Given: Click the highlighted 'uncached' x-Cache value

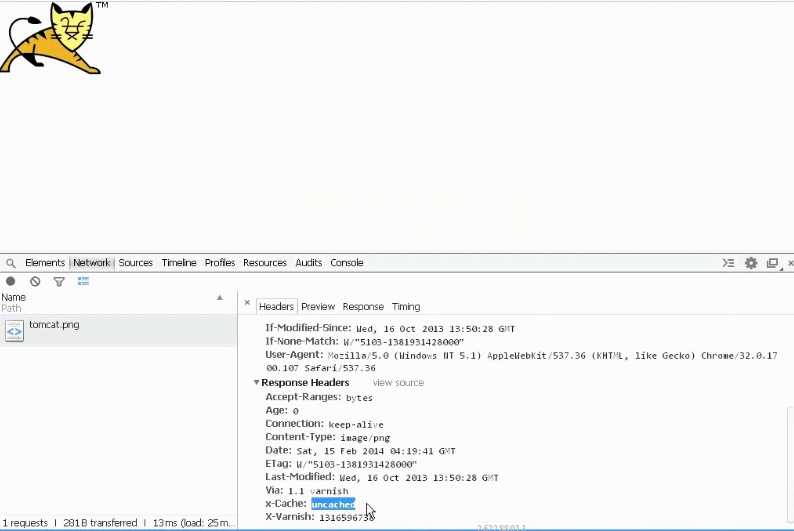Looking at the screenshot, I should 333,504.
